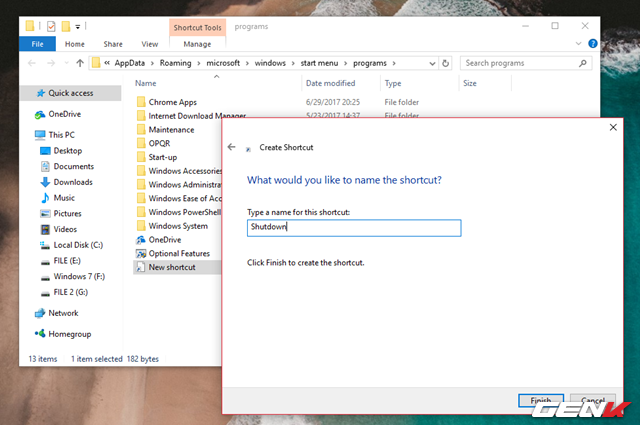Select Network in the navigation pane
640x425 pixels.
(x=63, y=313)
